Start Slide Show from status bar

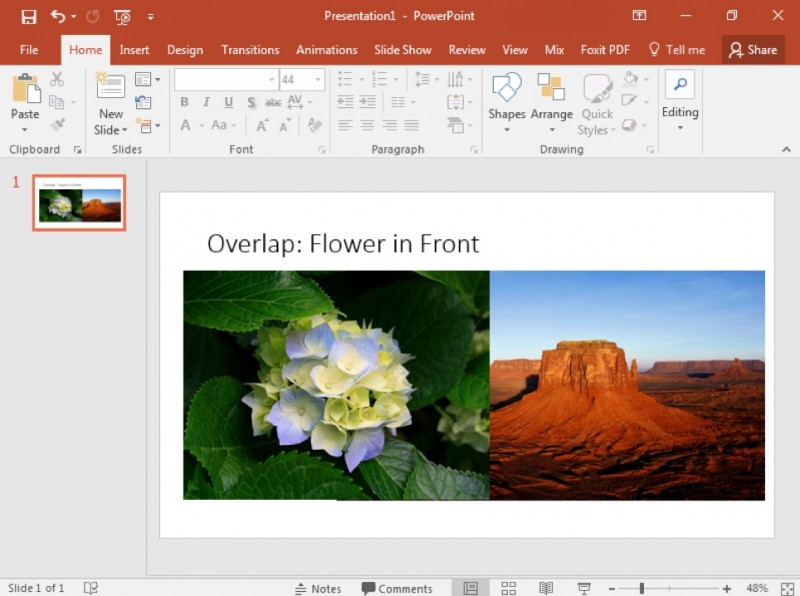(x=584, y=588)
